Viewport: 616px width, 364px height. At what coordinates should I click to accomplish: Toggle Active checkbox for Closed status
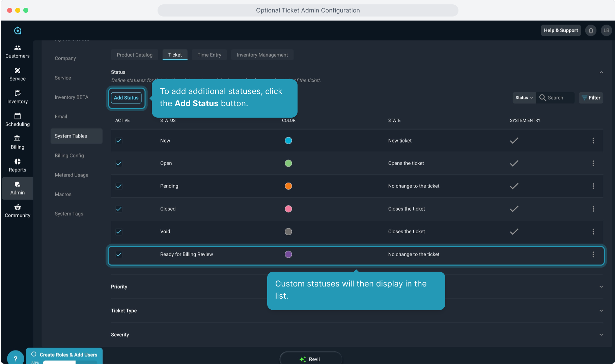(x=119, y=209)
